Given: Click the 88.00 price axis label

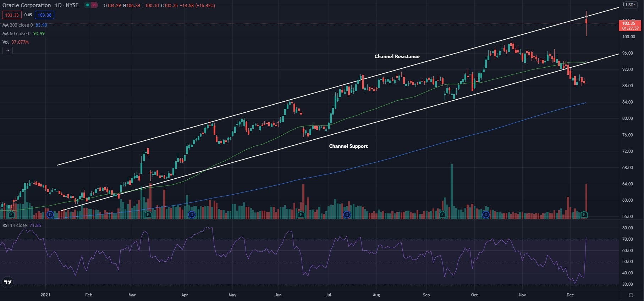Looking at the screenshot, I should pyautogui.click(x=627, y=86).
